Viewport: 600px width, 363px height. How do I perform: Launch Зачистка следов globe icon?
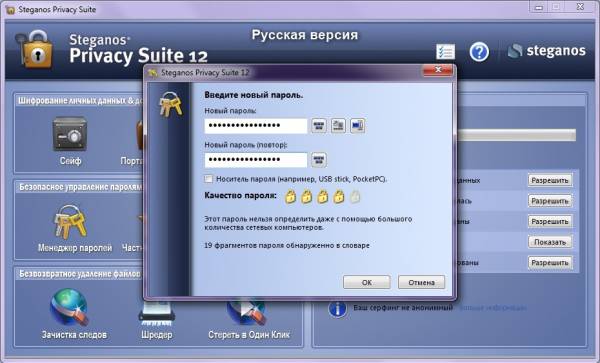point(70,307)
